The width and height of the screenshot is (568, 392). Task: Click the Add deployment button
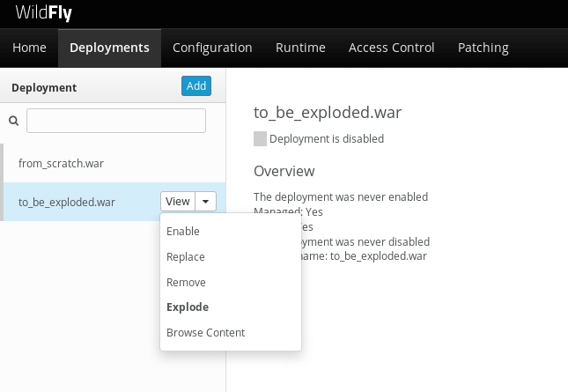(x=195, y=85)
